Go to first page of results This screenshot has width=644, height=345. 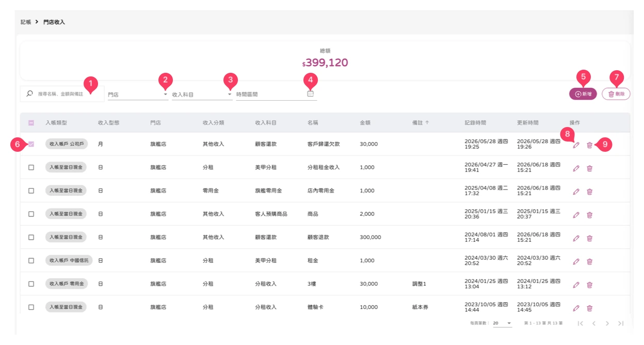(581, 323)
